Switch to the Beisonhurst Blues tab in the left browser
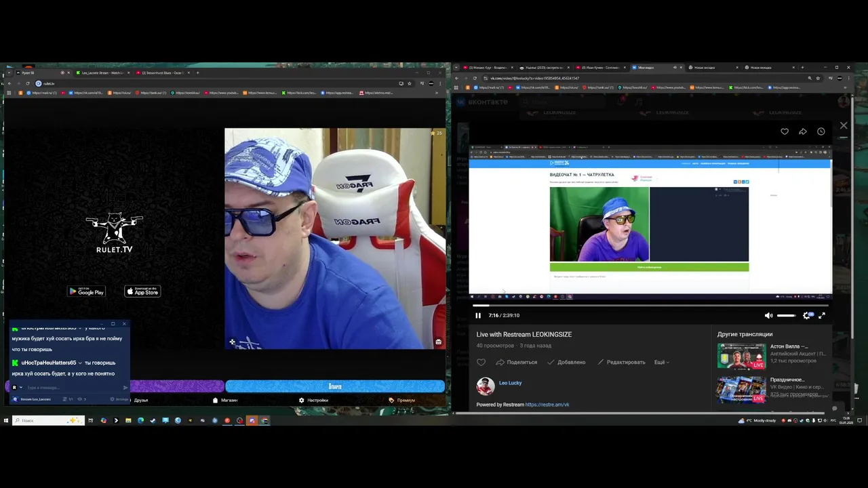Image resolution: width=868 pixels, height=488 pixels. pyautogui.click(x=163, y=73)
